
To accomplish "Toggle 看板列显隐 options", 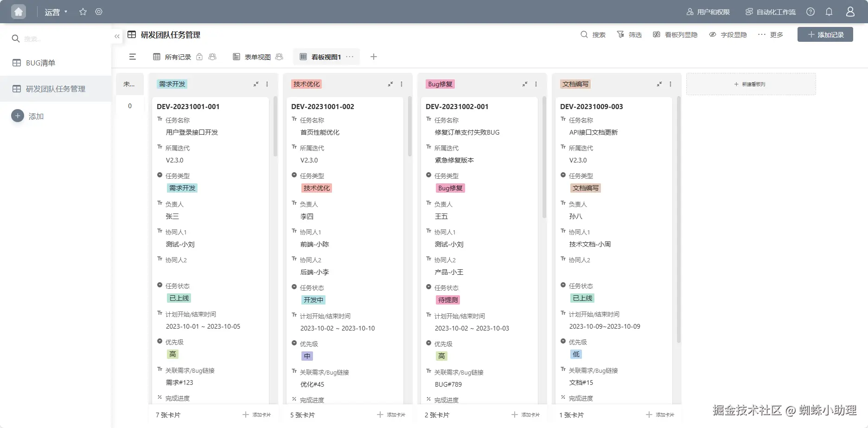I will coord(675,35).
